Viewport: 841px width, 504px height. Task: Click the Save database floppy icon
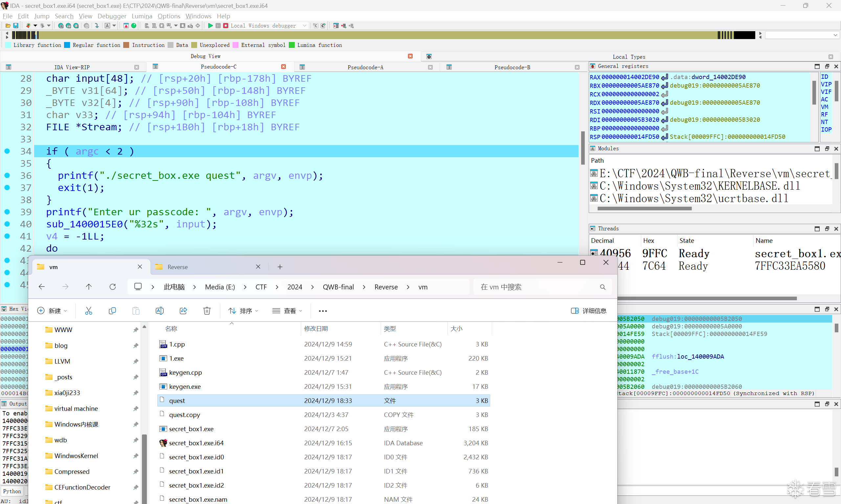(16, 26)
